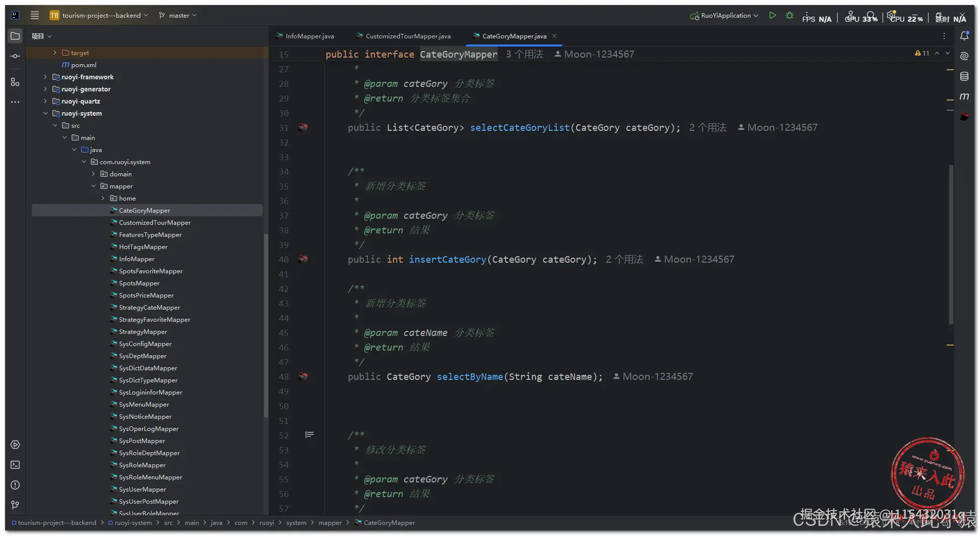Open SpotsMapper in project tree

[139, 283]
